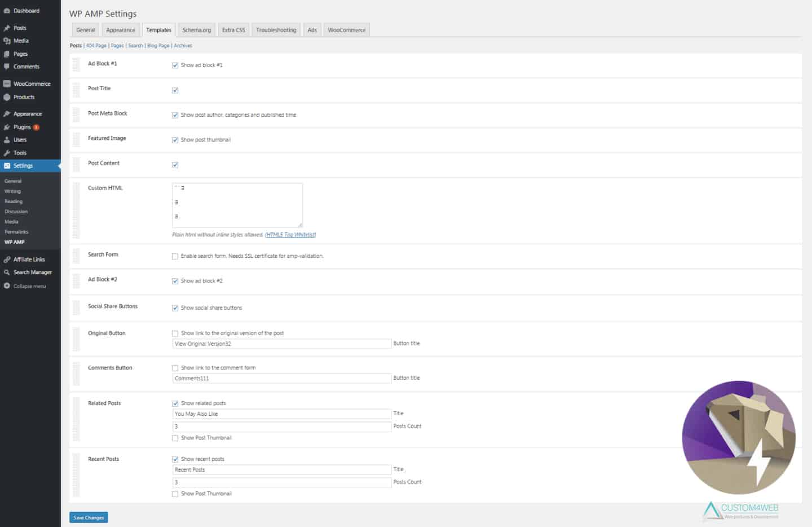Screen dimensions: 812x527
Task: Click the Search Manager magnifier icon
Action: (x=7, y=272)
